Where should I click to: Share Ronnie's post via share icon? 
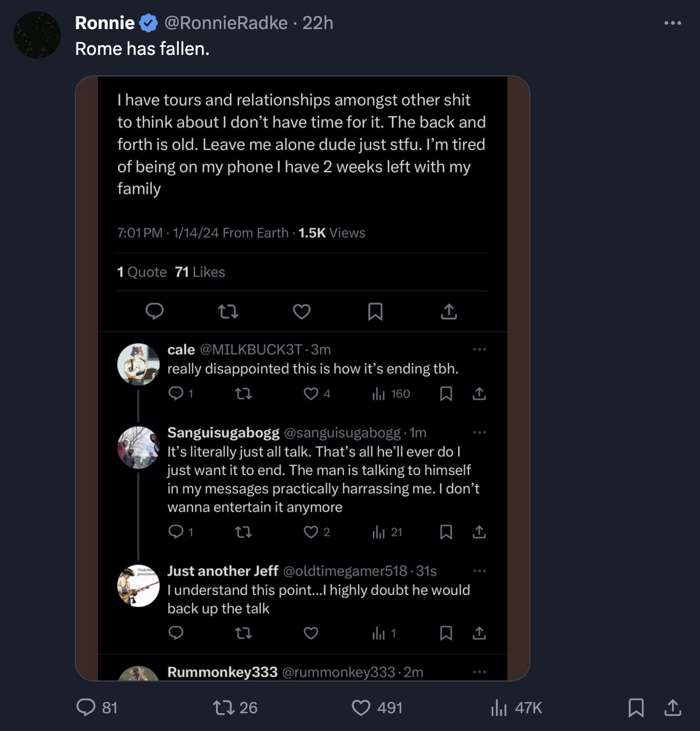(x=673, y=707)
